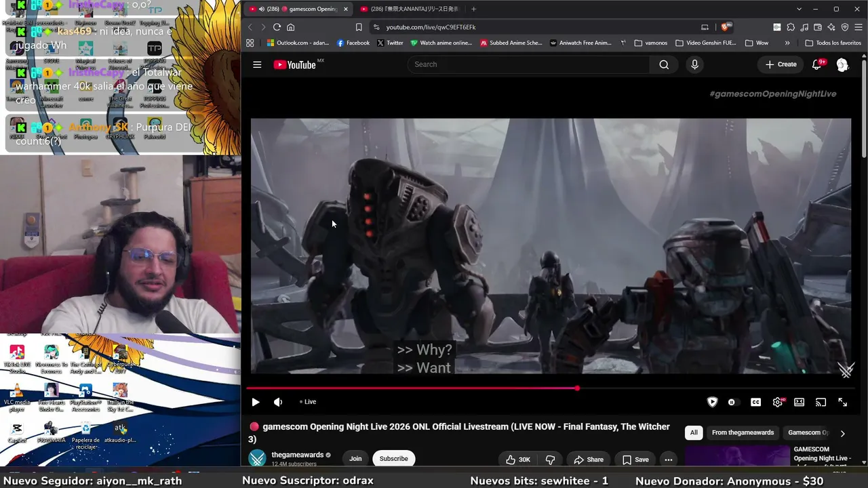Select the From thegameawards chip
Screen dimensions: 868x488
click(x=743, y=432)
